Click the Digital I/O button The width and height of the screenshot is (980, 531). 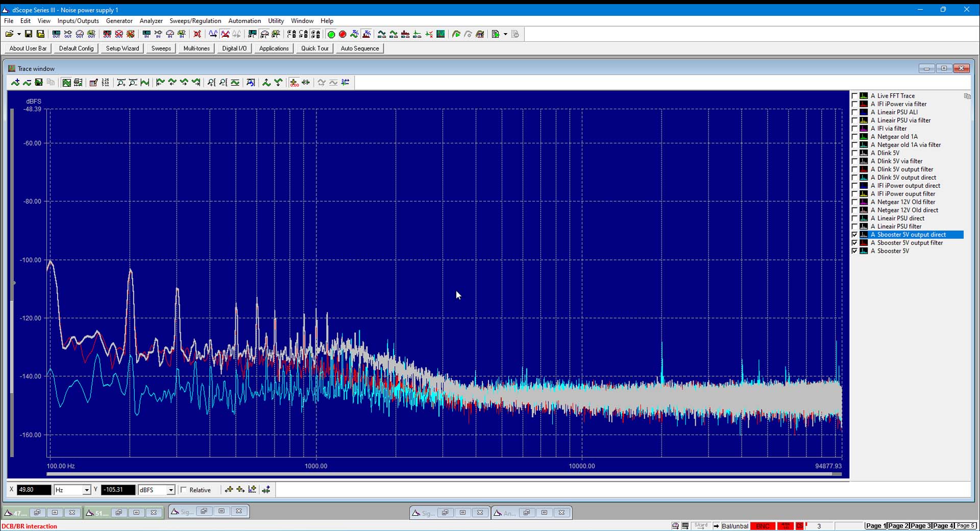tap(234, 49)
